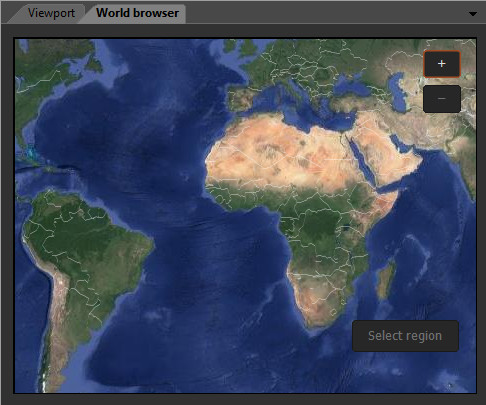This screenshot has width=486, height=405.
Task: Open the panel options dropdown arrow
Action: pyautogui.click(x=473, y=14)
